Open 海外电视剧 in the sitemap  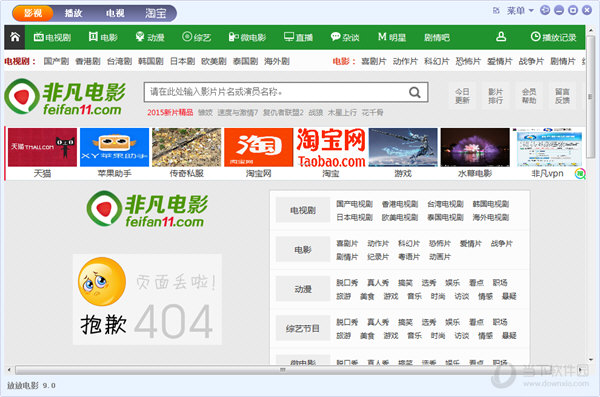click(x=491, y=217)
